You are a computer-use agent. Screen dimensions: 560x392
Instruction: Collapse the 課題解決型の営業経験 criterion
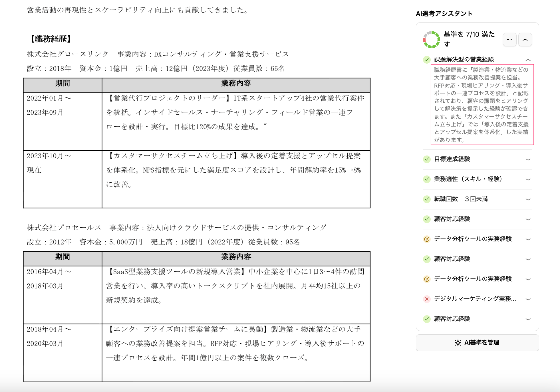coord(528,60)
